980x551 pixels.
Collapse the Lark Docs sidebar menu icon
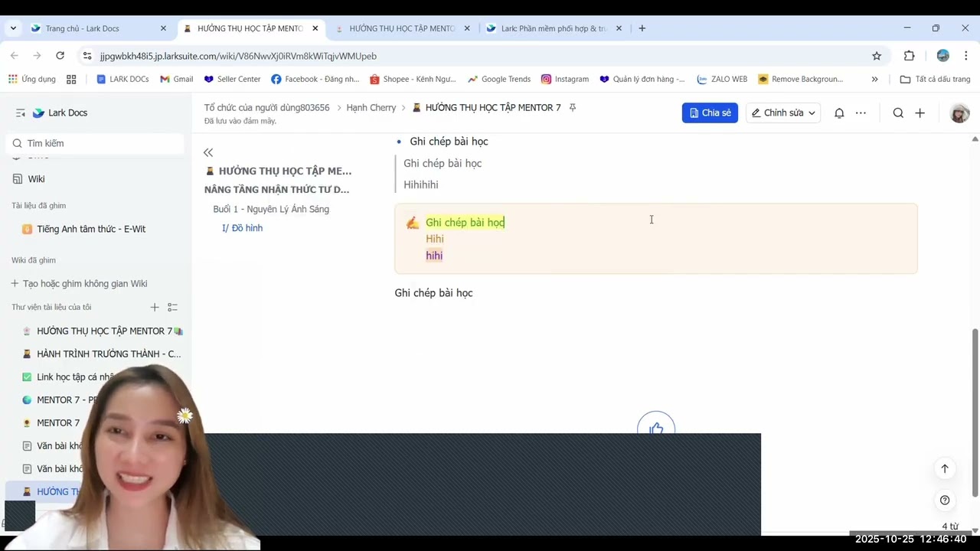(21, 112)
